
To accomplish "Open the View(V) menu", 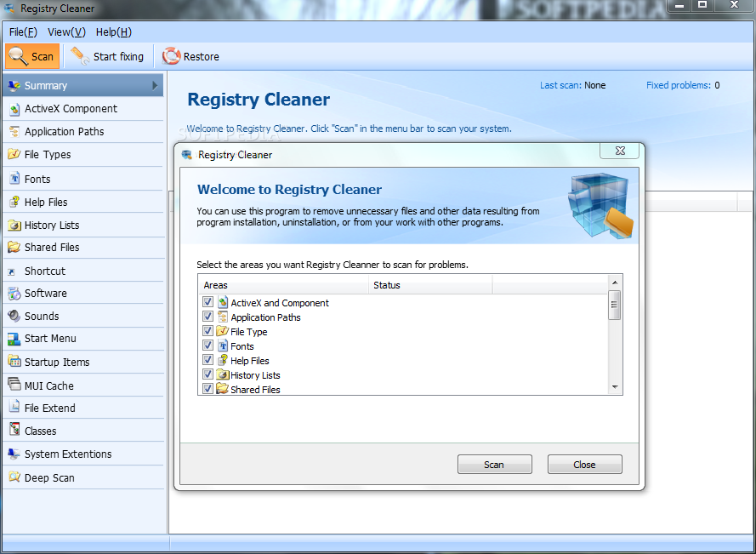I will tap(66, 32).
